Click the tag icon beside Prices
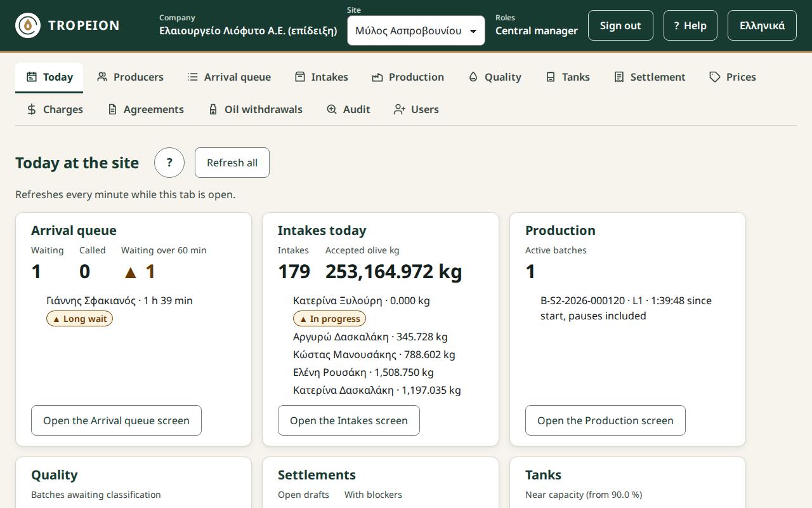This screenshot has width=812, height=508. pos(715,77)
